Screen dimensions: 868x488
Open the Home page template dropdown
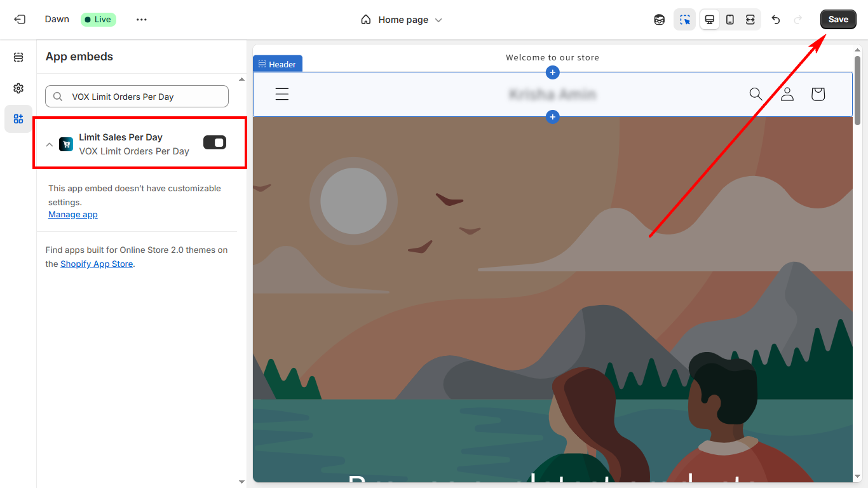402,20
